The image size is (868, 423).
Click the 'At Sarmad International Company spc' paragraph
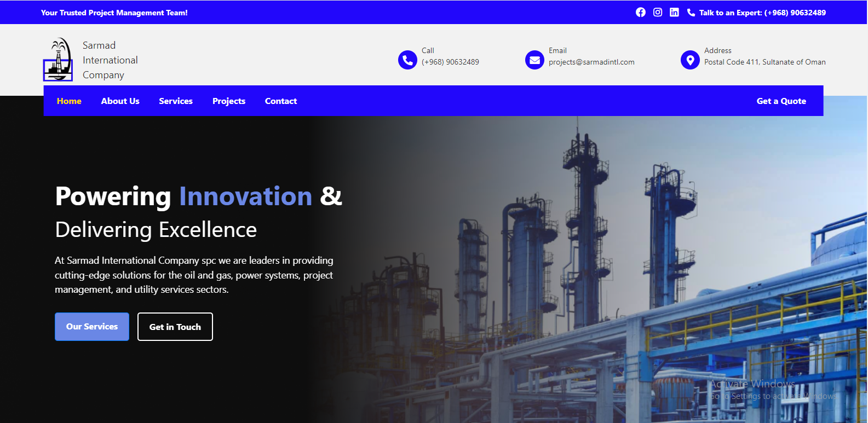point(194,275)
